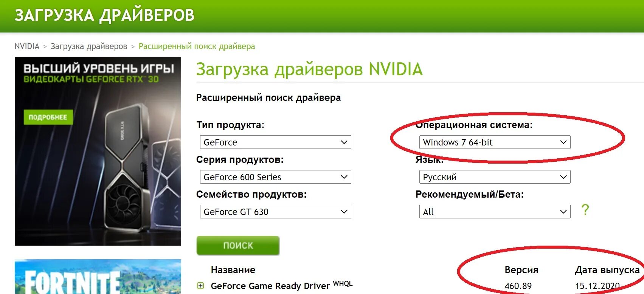Click the driver version 460.89
Screen dimensions: 644x294
tap(518, 286)
